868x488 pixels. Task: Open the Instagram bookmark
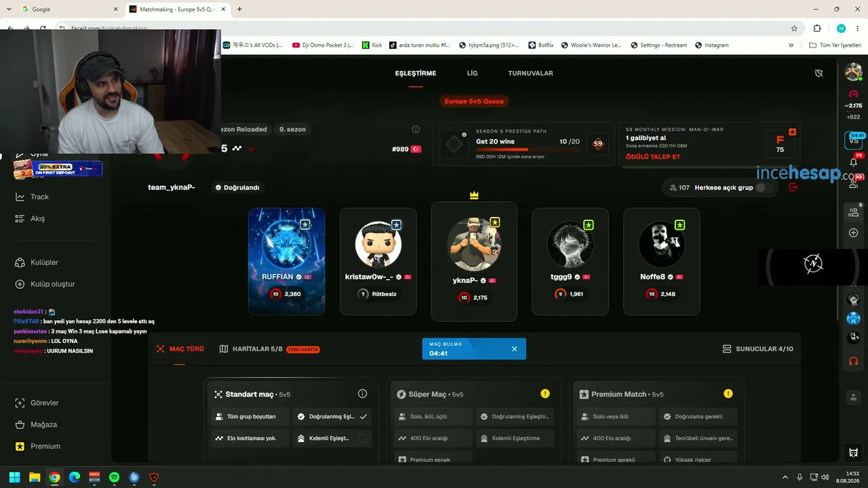(x=711, y=45)
